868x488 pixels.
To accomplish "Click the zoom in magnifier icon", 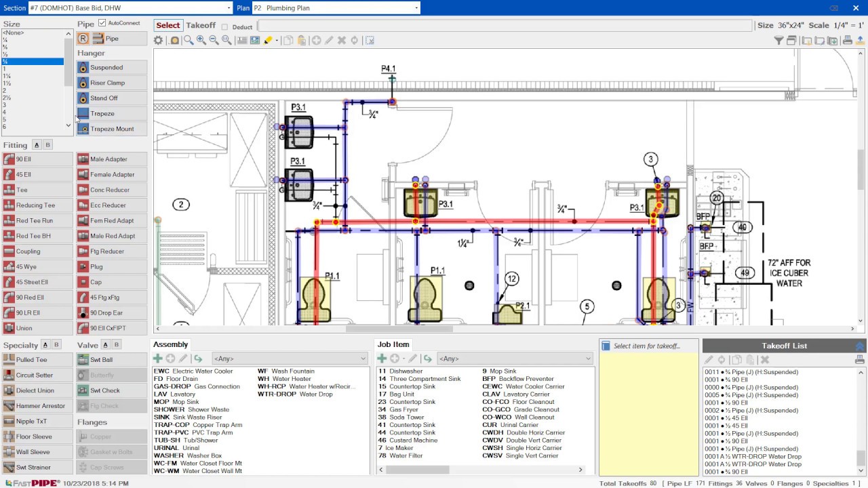I will pyautogui.click(x=201, y=41).
